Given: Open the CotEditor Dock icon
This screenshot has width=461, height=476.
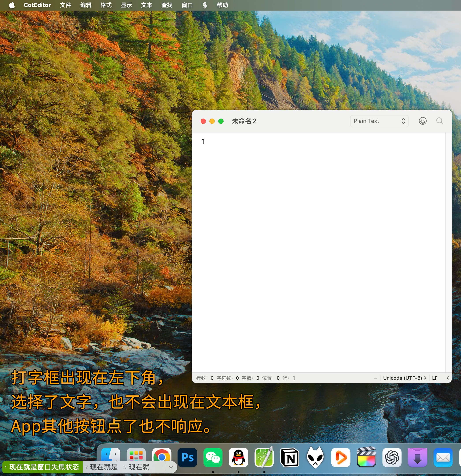Looking at the screenshot, I should [264, 457].
